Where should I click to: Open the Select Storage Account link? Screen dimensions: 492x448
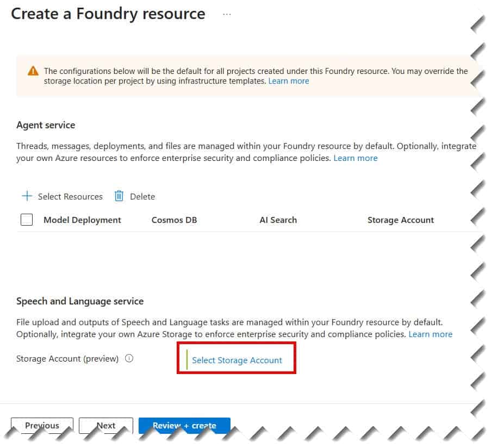[237, 360]
